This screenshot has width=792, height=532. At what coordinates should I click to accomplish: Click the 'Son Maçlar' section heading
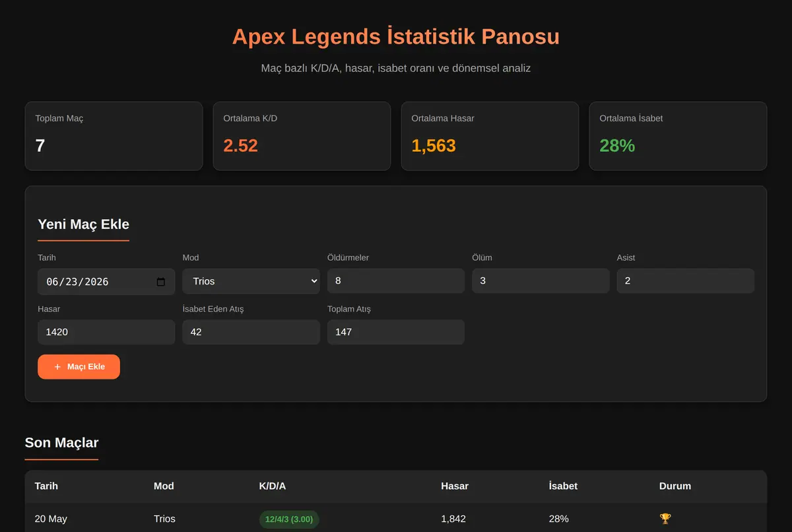pyautogui.click(x=61, y=442)
